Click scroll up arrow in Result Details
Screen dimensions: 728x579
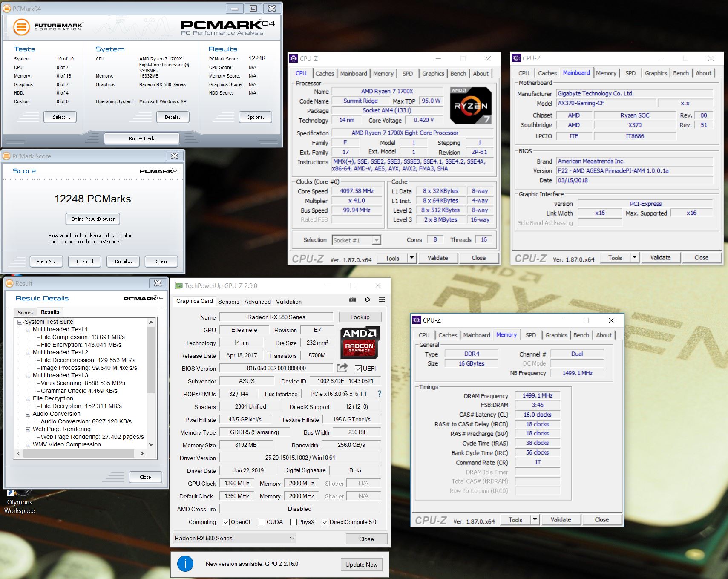point(151,323)
